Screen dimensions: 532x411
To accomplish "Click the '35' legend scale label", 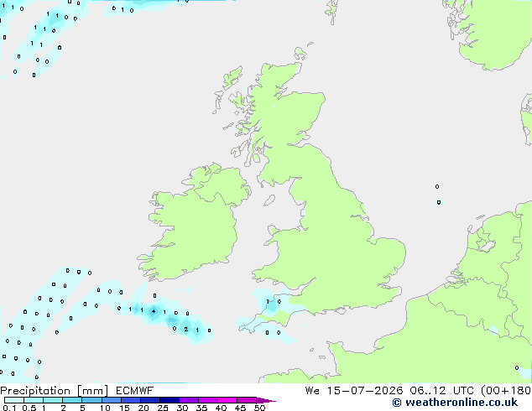I will click(x=201, y=408).
